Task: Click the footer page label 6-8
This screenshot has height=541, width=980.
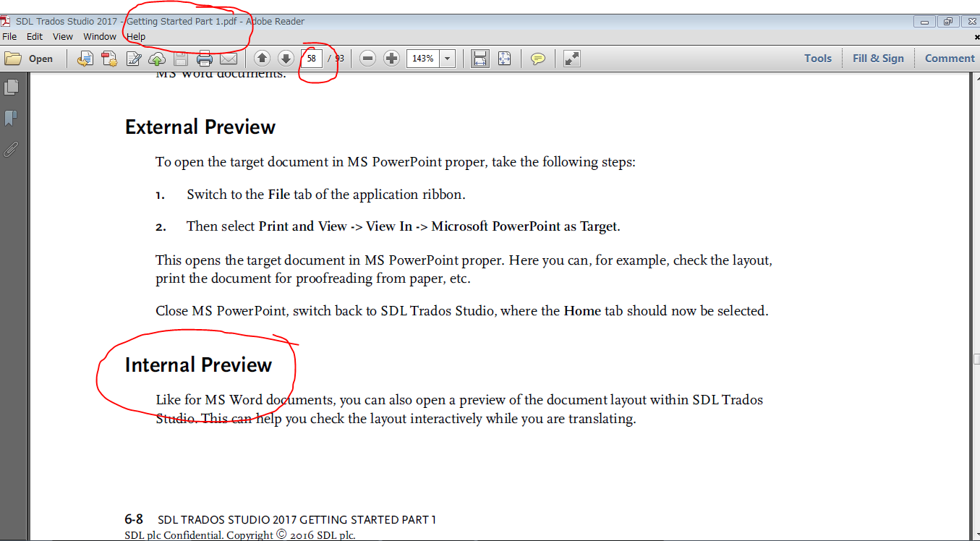Action: (x=134, y=519)
